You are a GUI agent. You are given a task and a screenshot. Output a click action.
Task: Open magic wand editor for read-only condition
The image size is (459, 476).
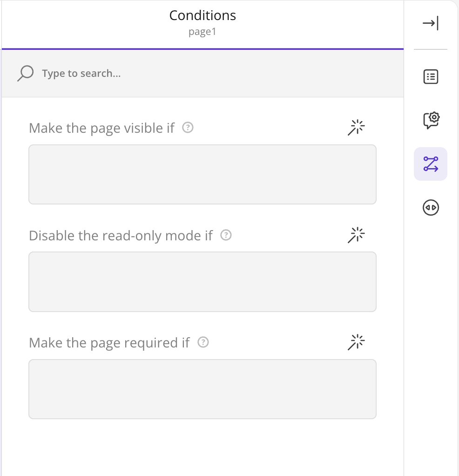[x=356, y=235]
